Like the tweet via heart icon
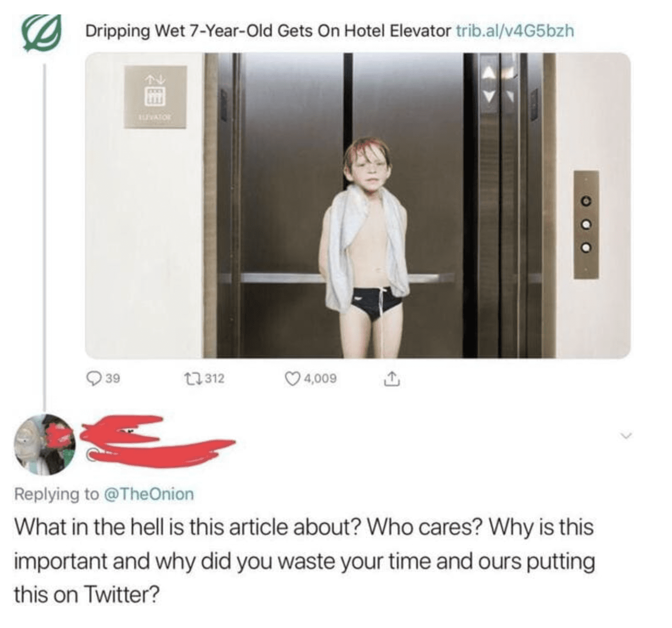 click(292, 378)
